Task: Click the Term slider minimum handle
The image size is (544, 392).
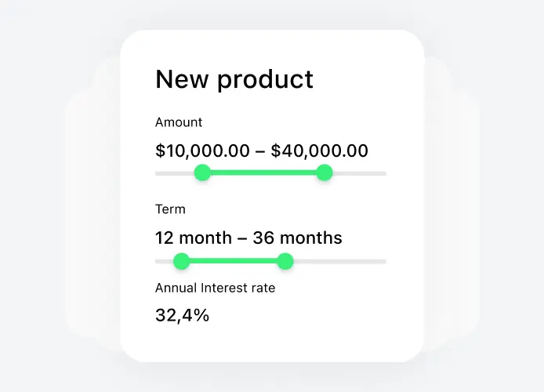Action: tap(182, 261)
